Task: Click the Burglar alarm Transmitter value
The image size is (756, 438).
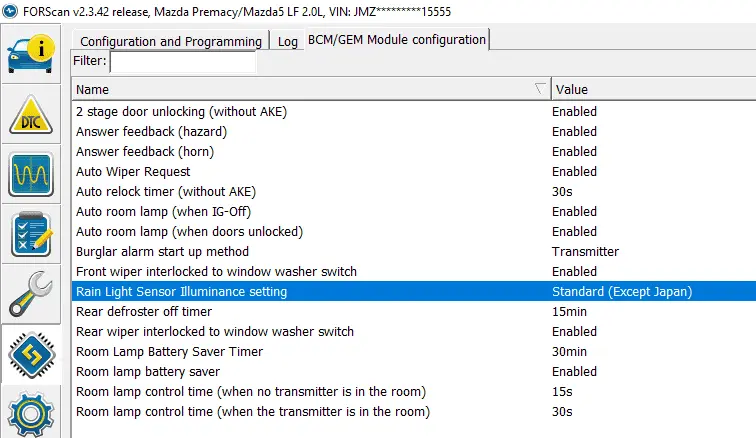Action: [585, 252]
